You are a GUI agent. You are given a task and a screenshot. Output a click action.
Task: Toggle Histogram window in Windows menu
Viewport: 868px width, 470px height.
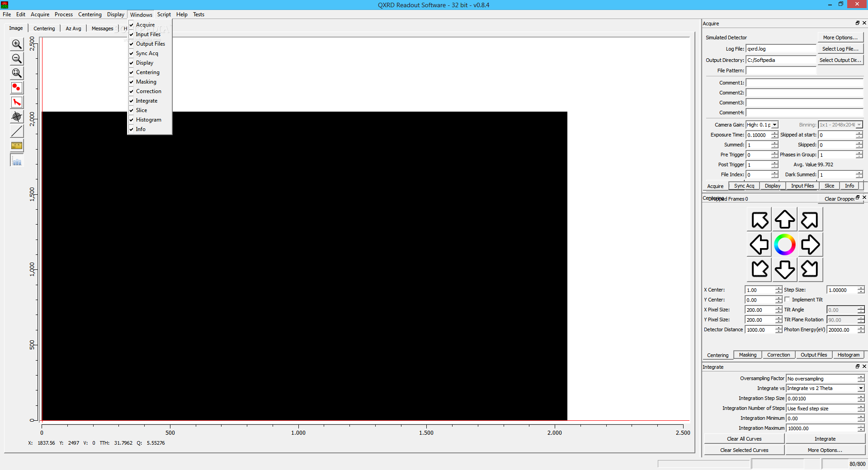click(x=150, y=120)
